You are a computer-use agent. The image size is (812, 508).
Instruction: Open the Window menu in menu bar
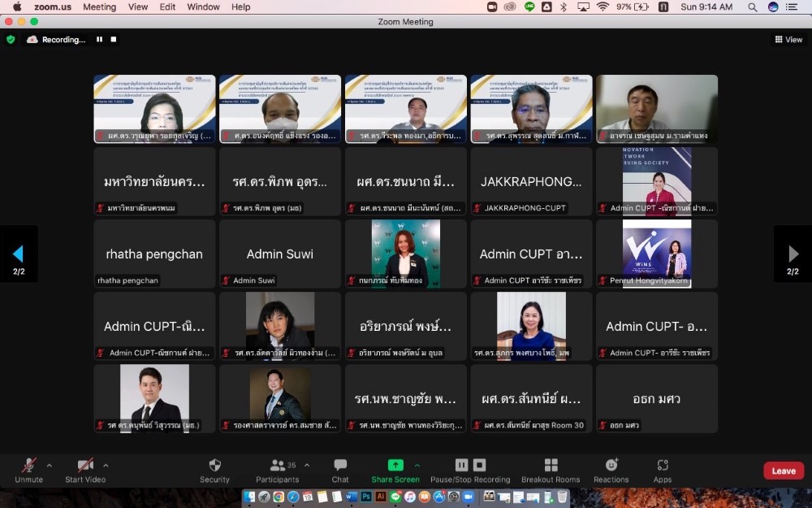coord(203,7)
